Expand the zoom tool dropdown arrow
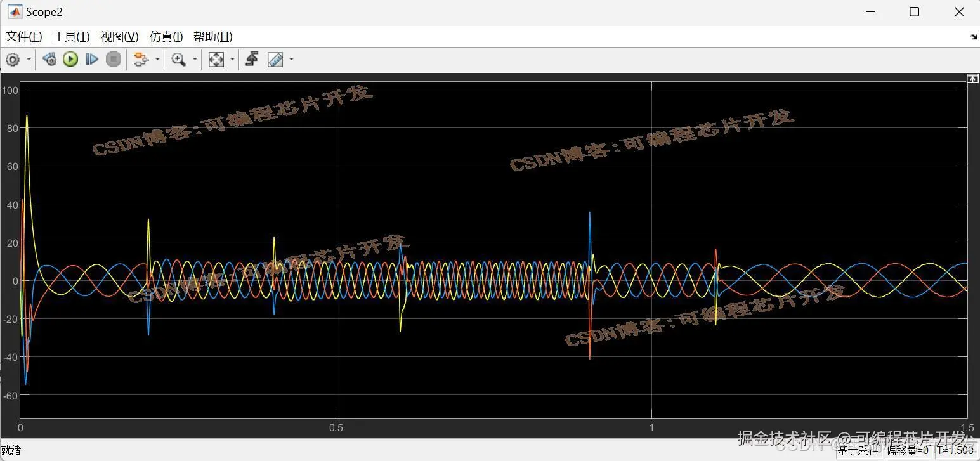The width and height of the screenshot is (980, 461). tap(195, 60)
